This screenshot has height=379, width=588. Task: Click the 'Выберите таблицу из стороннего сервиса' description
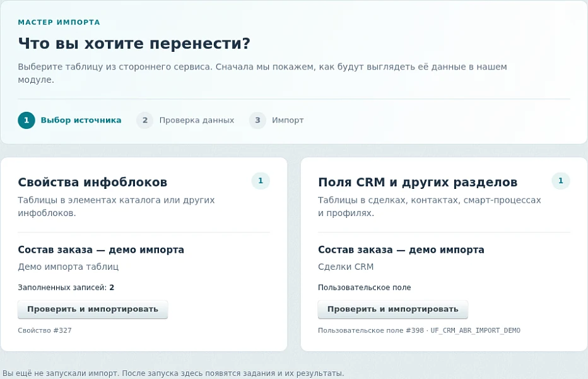(262, 73)
